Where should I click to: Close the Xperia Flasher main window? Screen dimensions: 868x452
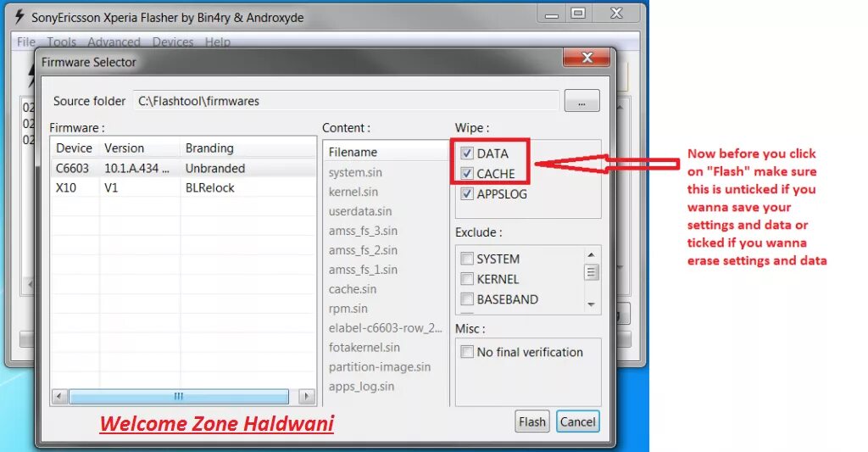point(616,14)
